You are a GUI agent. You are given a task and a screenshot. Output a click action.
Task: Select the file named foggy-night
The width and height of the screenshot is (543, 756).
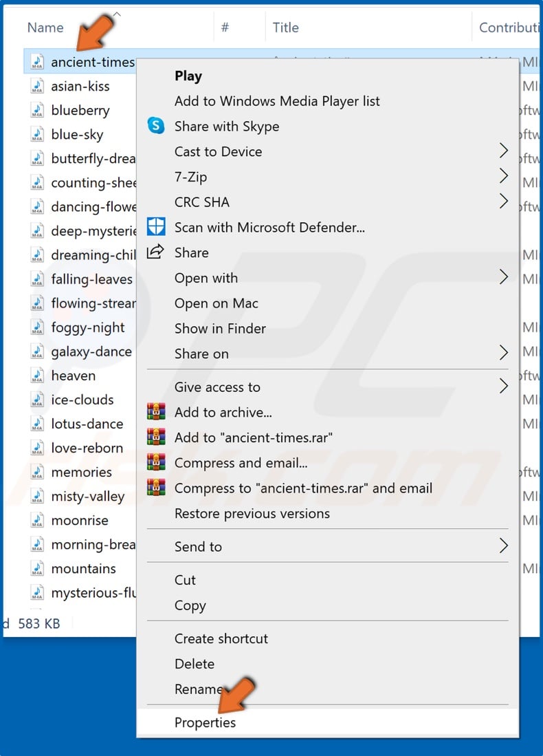coord(88,327)
